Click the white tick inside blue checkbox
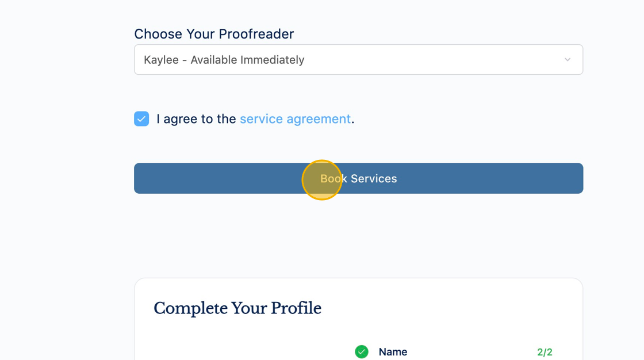This screenshot has width=644, height=360. (x=141, y=119)
